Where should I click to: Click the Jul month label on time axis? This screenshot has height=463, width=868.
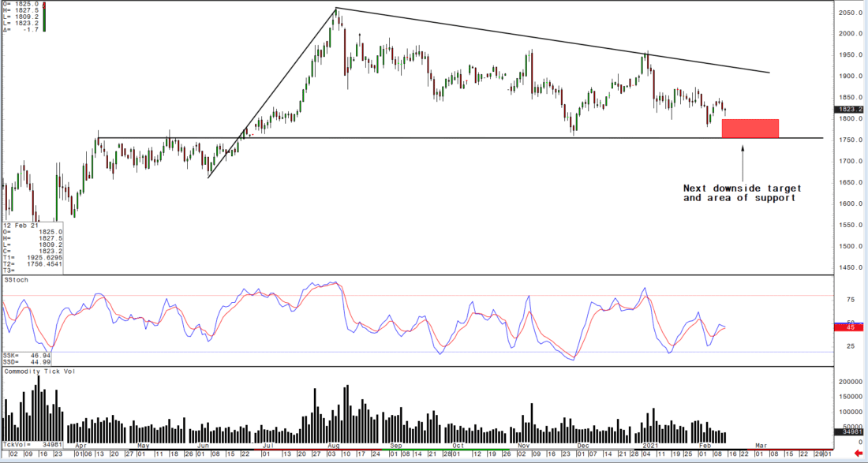click(269, 446)
